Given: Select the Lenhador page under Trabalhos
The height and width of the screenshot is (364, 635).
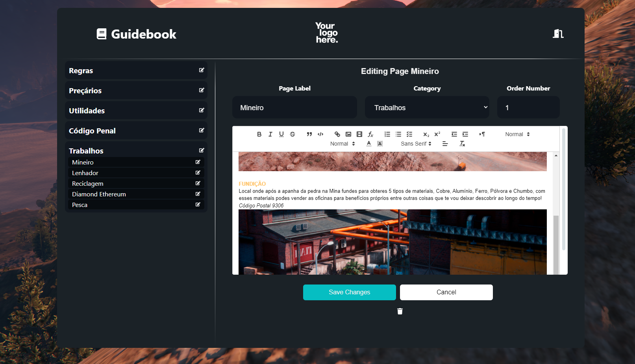Looking at the screenshot, I should pos(85,173).
